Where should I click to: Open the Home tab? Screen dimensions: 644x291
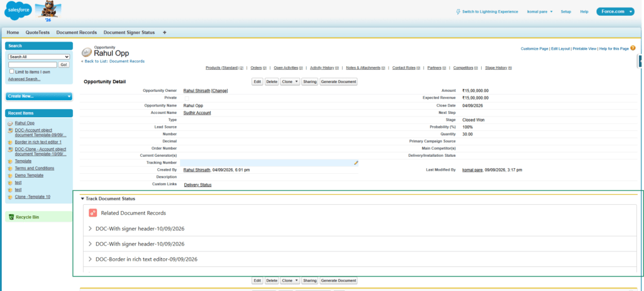(13, 32)
